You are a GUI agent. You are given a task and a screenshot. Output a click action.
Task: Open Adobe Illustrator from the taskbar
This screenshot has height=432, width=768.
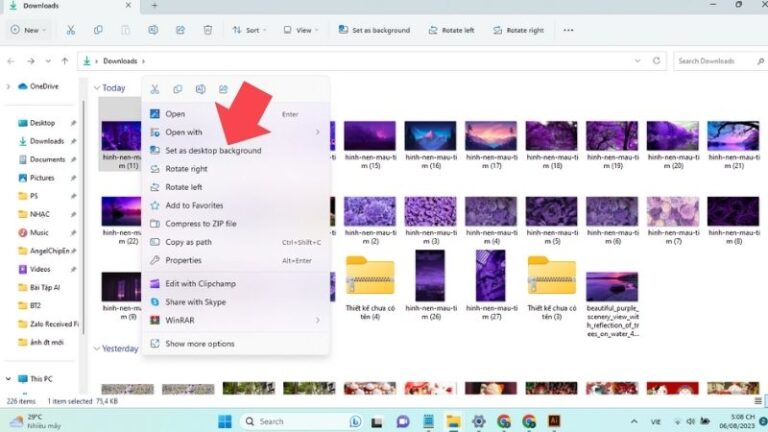[x=554, y=421]
